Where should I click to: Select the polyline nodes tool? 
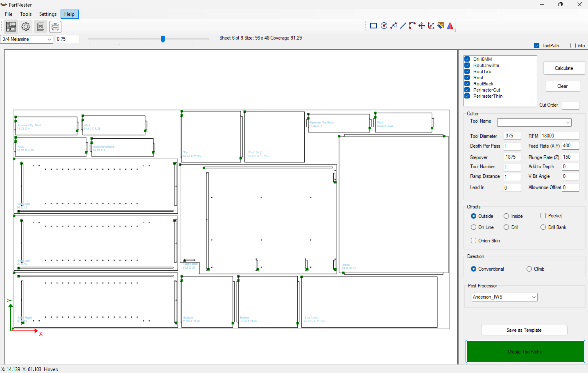[x=431, y=26]
